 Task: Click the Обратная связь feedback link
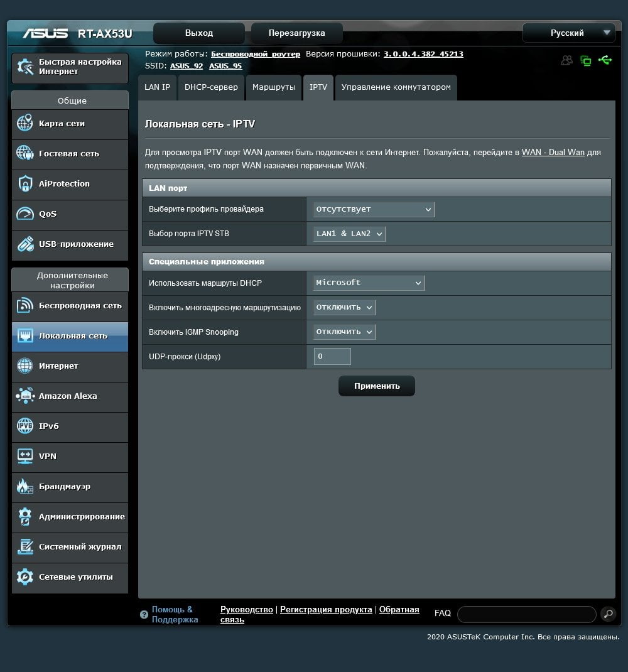pos(320,615)
